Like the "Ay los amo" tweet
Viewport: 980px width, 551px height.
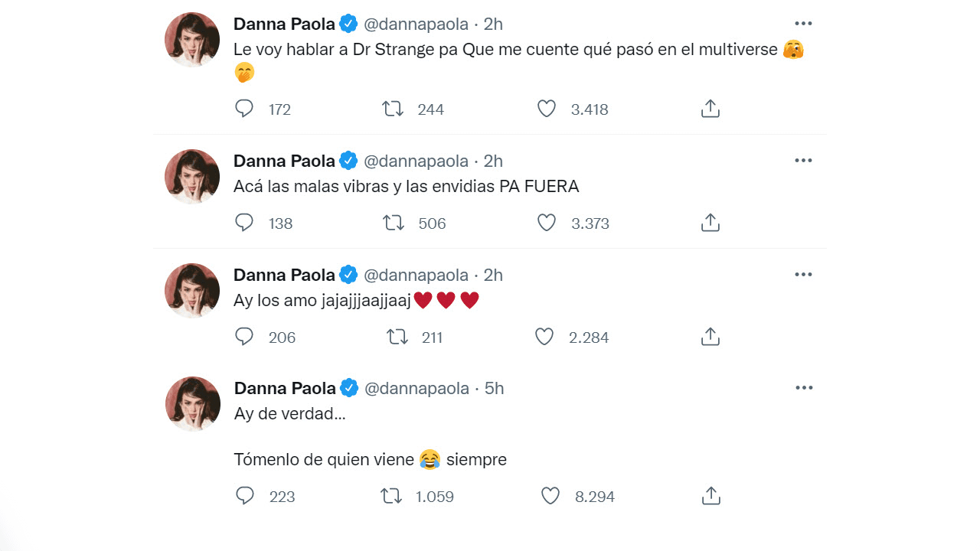(x=544, y=337)
